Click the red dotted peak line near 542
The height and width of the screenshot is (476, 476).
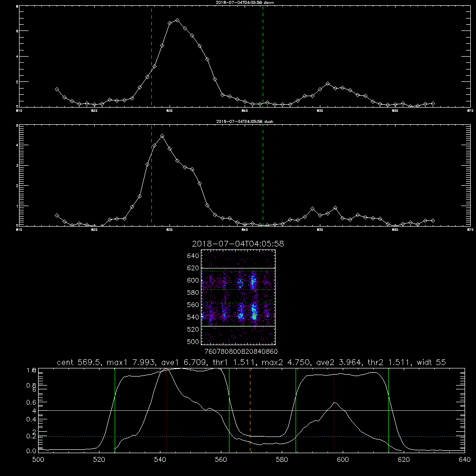[166, 410]
